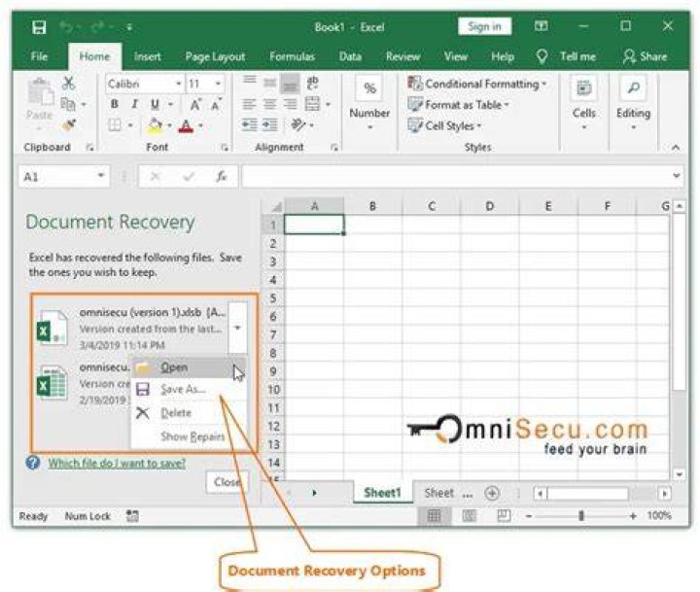Open Conditional Formatting menu
Viewport: 700px width, 592px height.
[x=476, y=84]
